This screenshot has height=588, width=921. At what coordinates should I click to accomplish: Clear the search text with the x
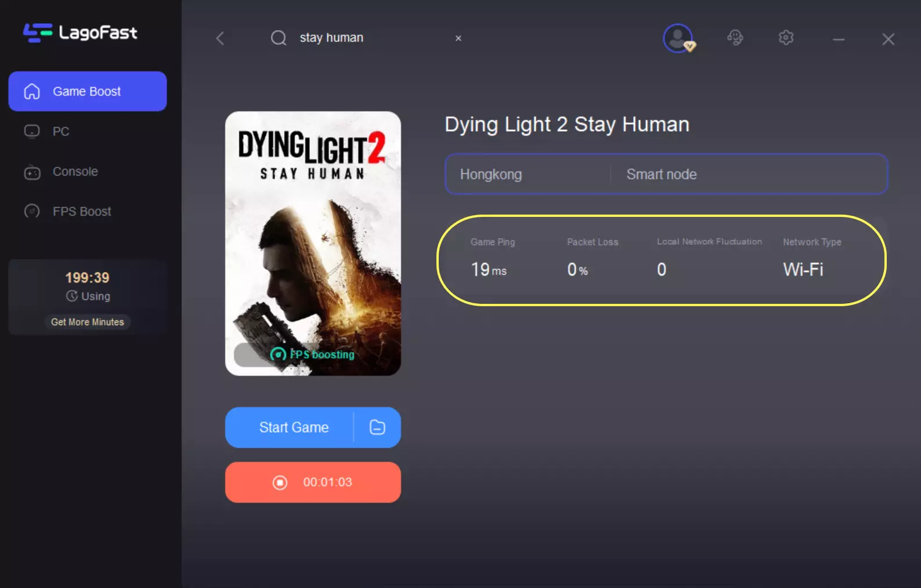point(458,38)
